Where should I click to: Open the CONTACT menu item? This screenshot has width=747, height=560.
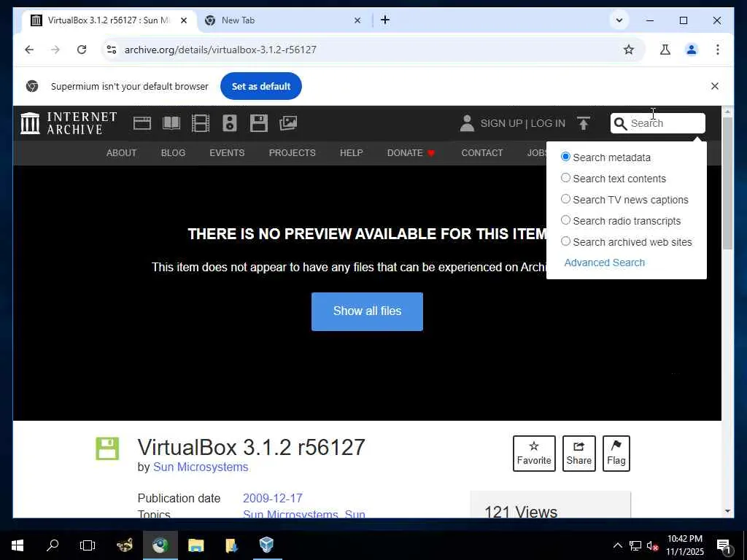coord(482,153)
